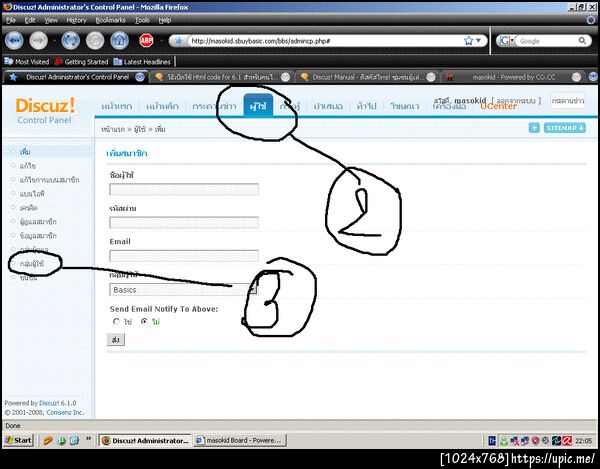Click the first text field of the form
600x469 pixels.
(x=184, y=189)
